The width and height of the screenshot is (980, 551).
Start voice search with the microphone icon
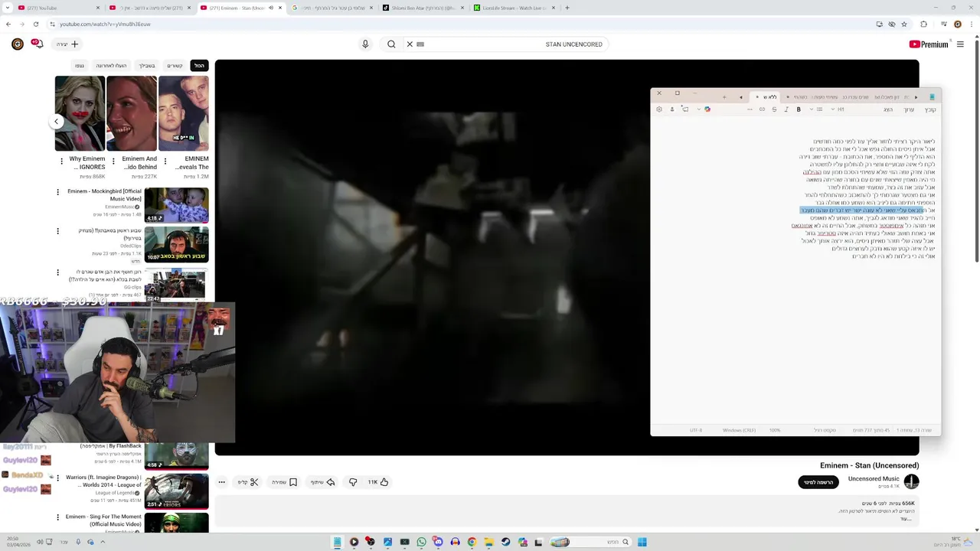365,44
